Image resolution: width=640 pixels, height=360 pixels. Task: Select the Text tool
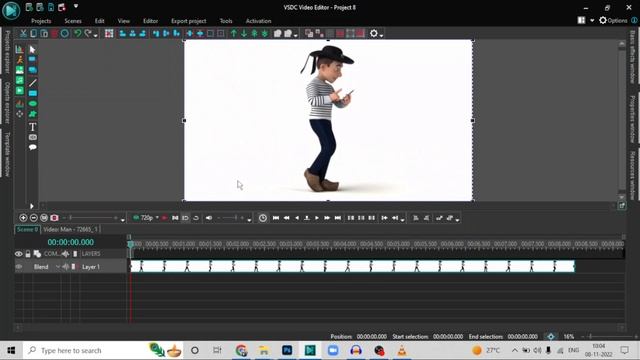click(33, 127)
